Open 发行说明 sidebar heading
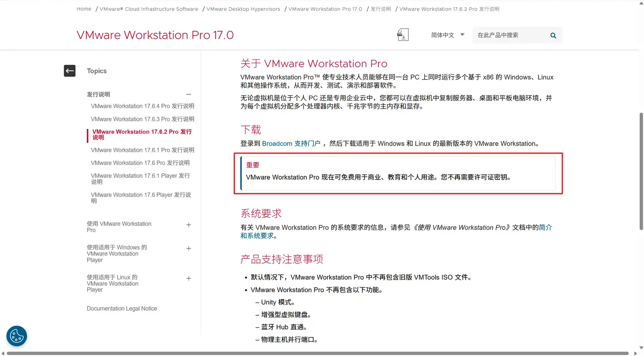The width and height of the screenshot is (644, 356). [98, 94]
